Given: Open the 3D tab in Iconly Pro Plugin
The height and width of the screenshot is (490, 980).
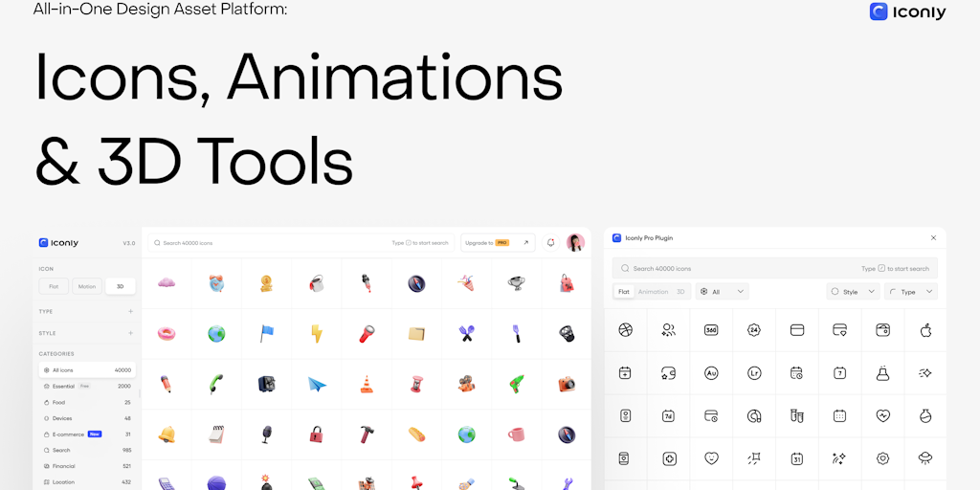Looking at the screenshot, I should pyautogui.click(x=680, y=292).
